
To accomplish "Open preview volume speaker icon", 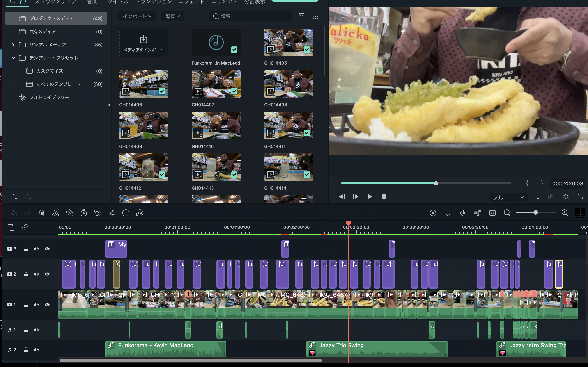I will (x=566, y=197).
